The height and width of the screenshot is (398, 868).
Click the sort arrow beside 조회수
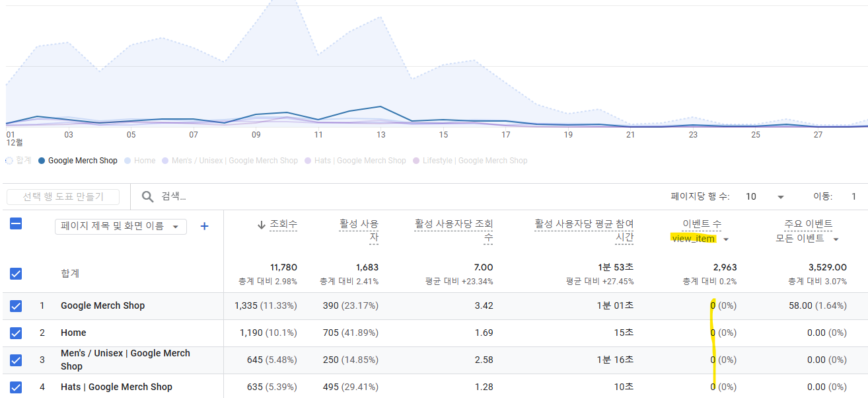coord(262,225)
